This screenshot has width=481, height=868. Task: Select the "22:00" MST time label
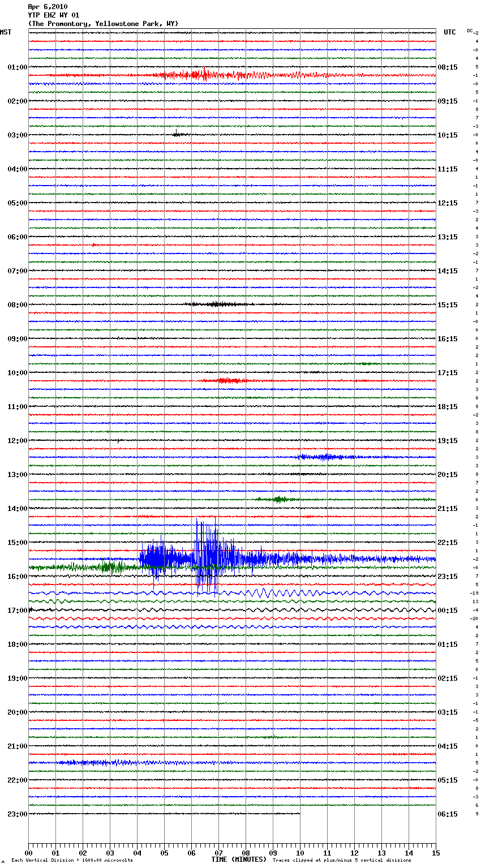[x=17, y=780]
